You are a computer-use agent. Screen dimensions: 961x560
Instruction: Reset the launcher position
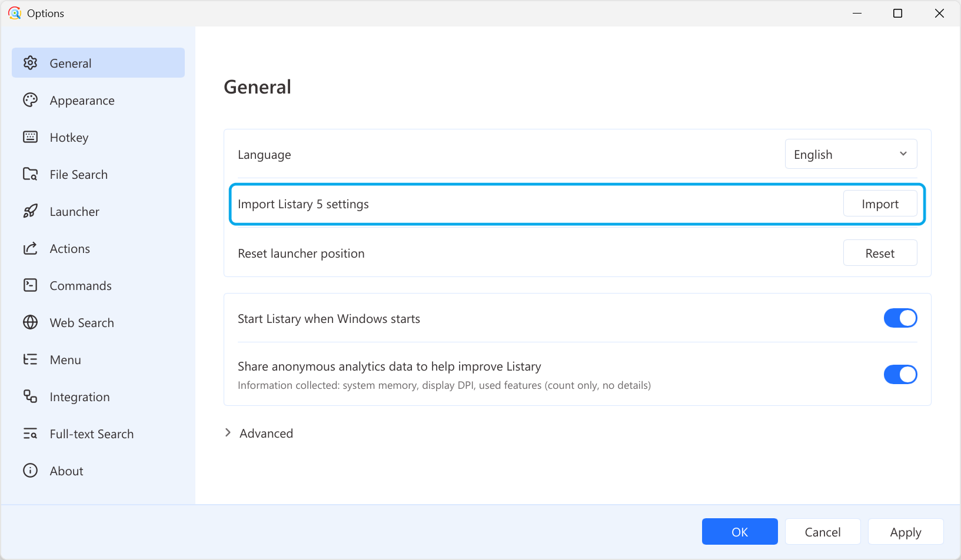tap(880, 253)
